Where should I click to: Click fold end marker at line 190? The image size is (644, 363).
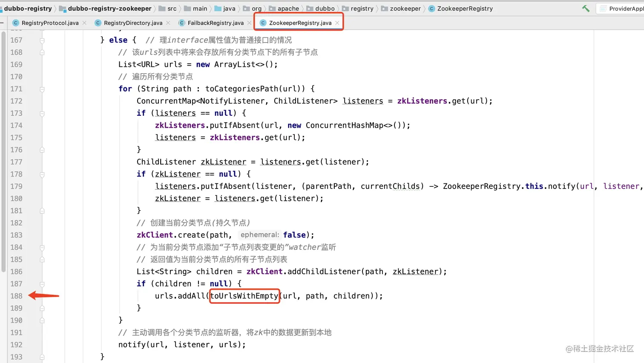(x=42, y=320)
